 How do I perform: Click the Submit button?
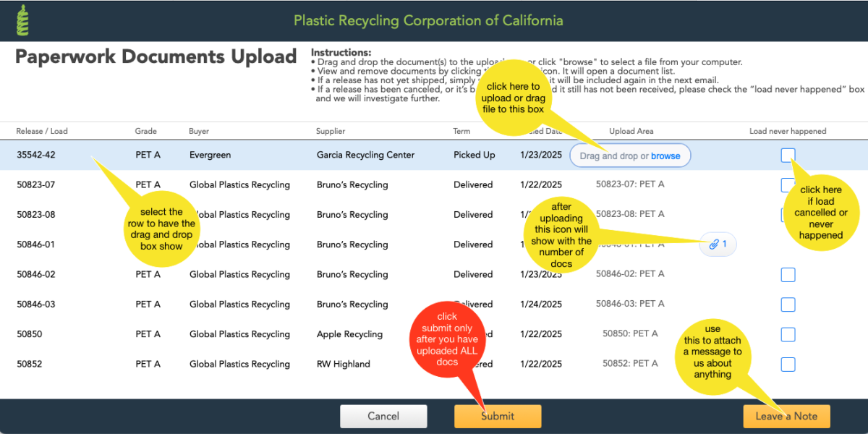[498, 416]
